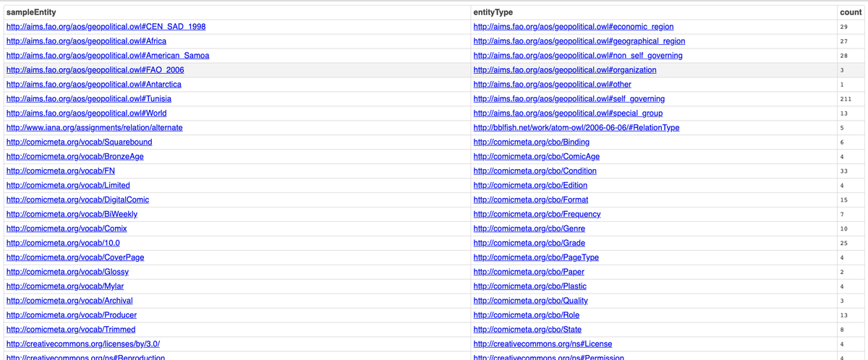
Task: Open the creativecommons licenses/by/3.0/ link
Action: 83,345
